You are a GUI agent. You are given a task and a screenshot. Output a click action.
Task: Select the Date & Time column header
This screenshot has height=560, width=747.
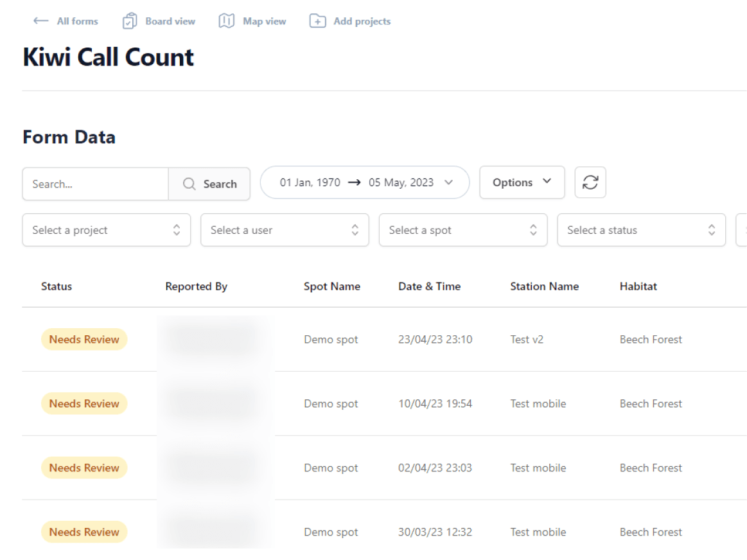point(429,286)
